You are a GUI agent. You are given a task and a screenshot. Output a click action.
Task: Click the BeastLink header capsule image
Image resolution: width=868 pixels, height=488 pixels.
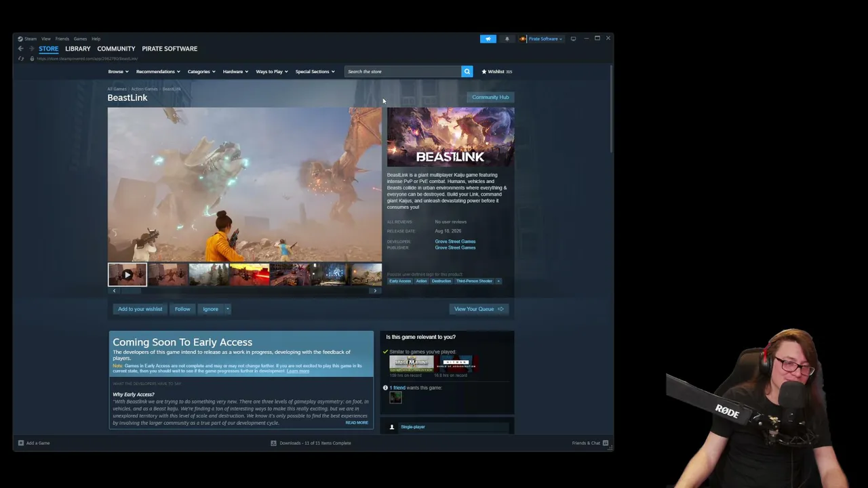(450, 137)
